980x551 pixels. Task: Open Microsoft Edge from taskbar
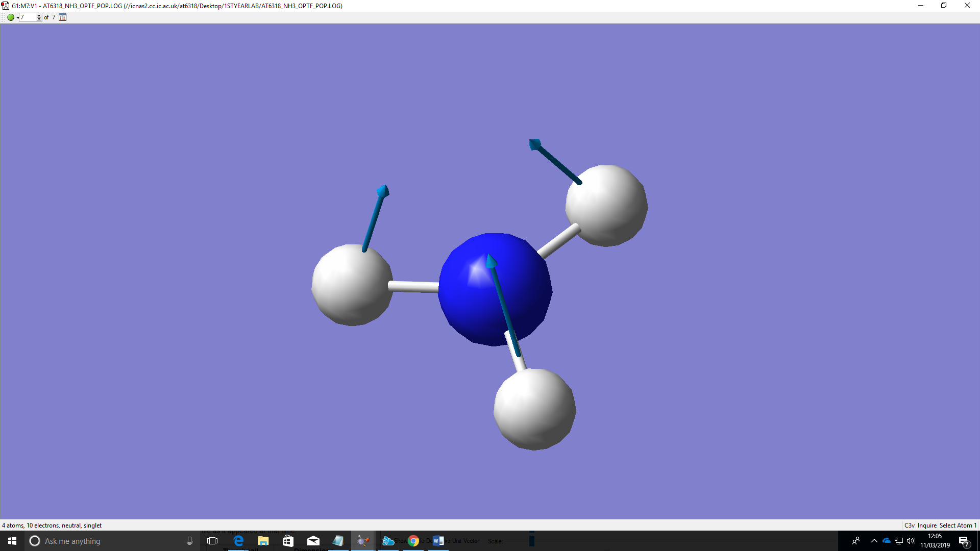[238, 541]
